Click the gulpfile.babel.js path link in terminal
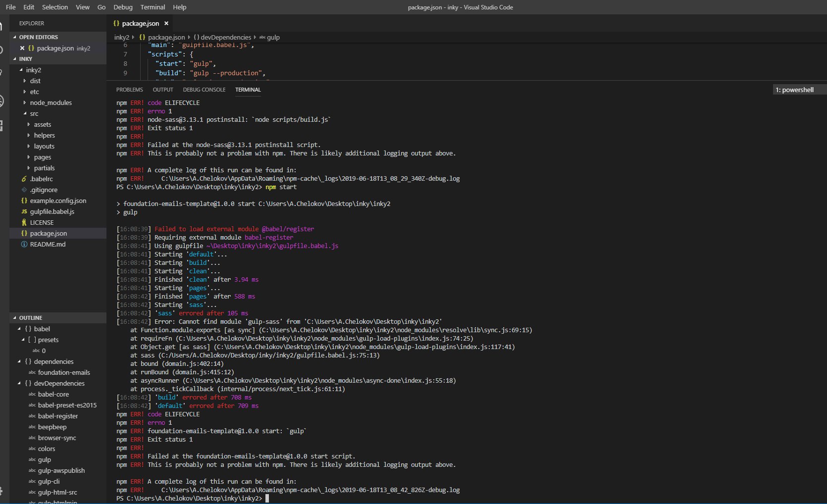 272,246
